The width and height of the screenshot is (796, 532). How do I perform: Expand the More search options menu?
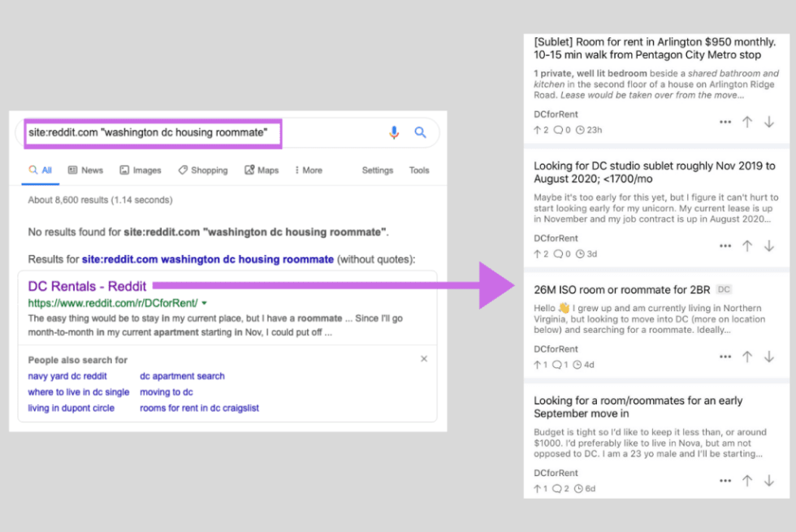click(308, 171)
